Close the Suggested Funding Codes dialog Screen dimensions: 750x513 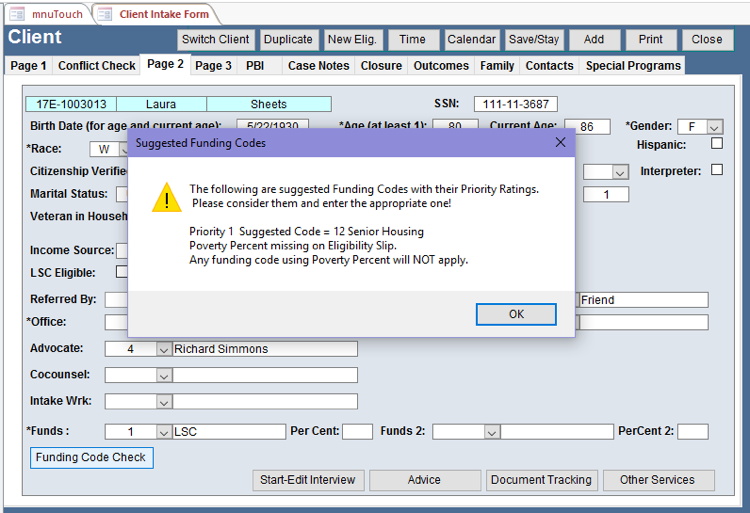[560, 143]
